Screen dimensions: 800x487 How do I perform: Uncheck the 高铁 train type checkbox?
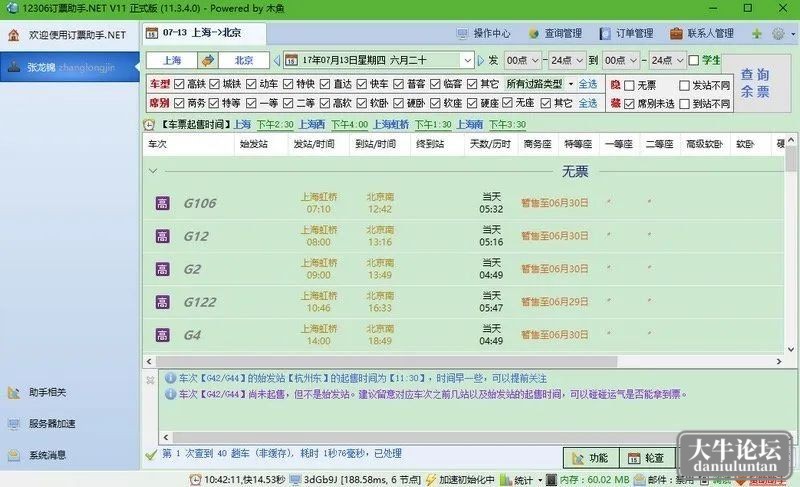coord(179,84)
